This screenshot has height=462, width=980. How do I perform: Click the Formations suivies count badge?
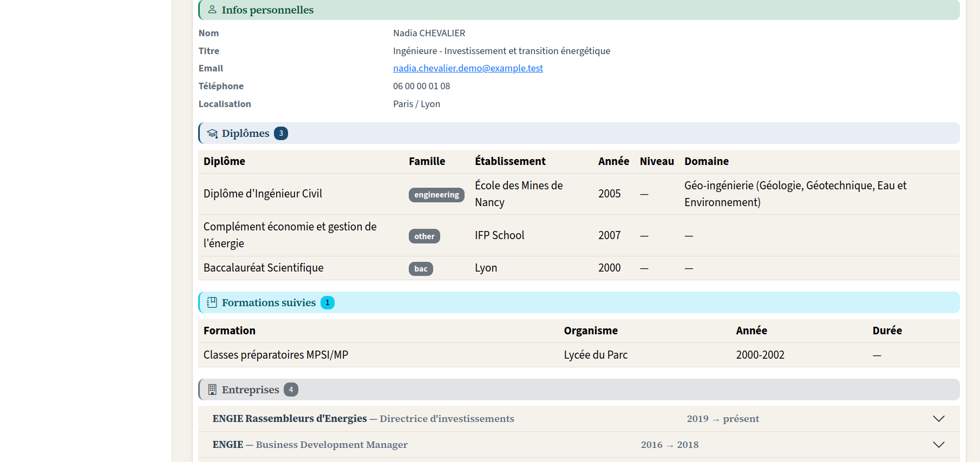328,302
